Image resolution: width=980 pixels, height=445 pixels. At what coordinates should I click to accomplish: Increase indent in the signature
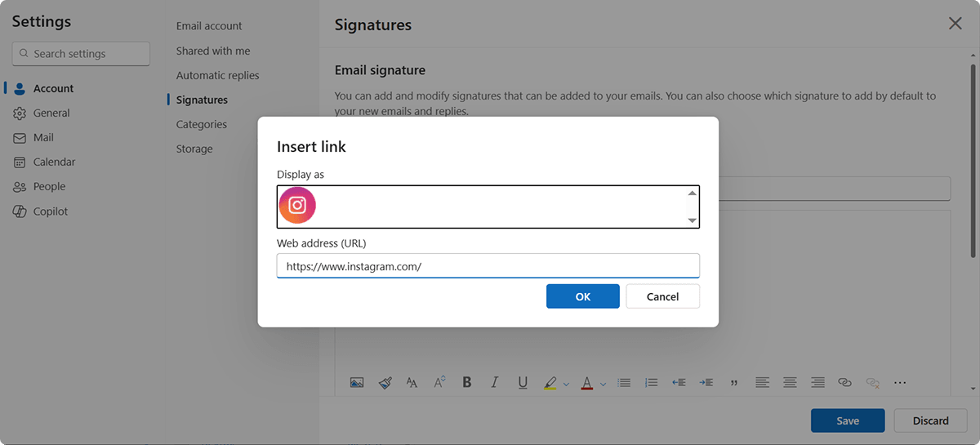pyautogui.click(x=706, y=382)
